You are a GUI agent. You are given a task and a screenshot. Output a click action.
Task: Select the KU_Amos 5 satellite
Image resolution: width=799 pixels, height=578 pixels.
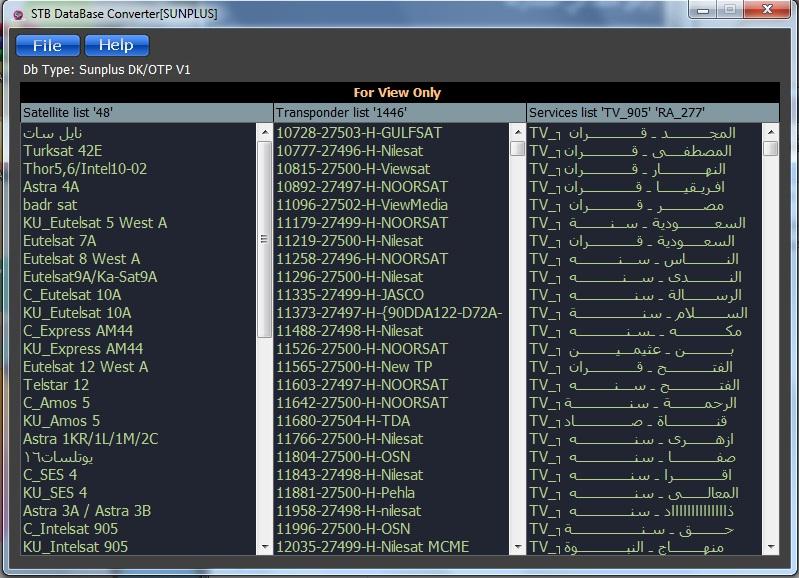138,421
